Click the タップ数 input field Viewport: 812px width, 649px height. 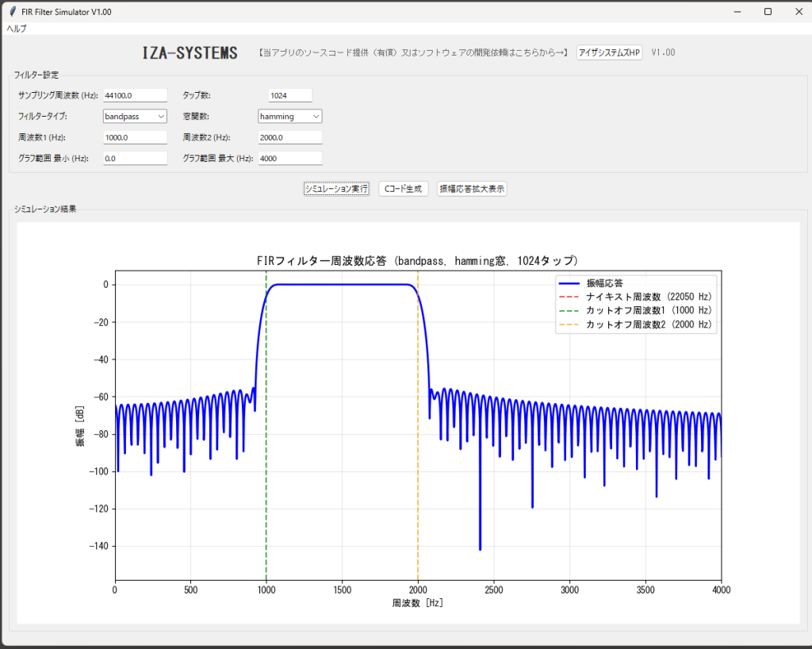click(290, 95)
